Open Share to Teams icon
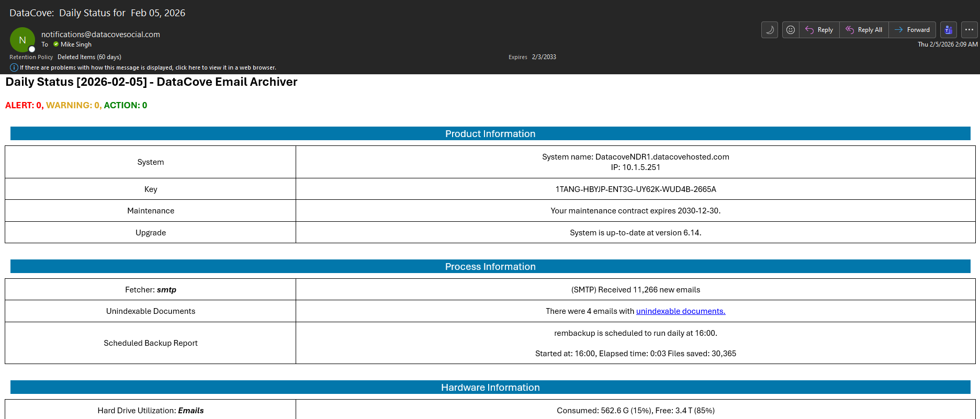The width and height of the screenshot is (980, 419). click(x=948, y=30)
